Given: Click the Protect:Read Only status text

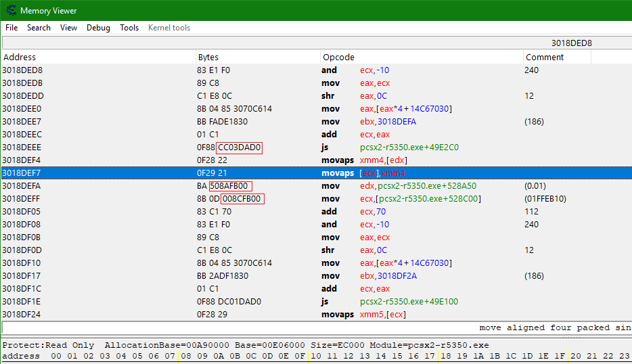Looking at the screenshot, I should click(x=48, y=346).
